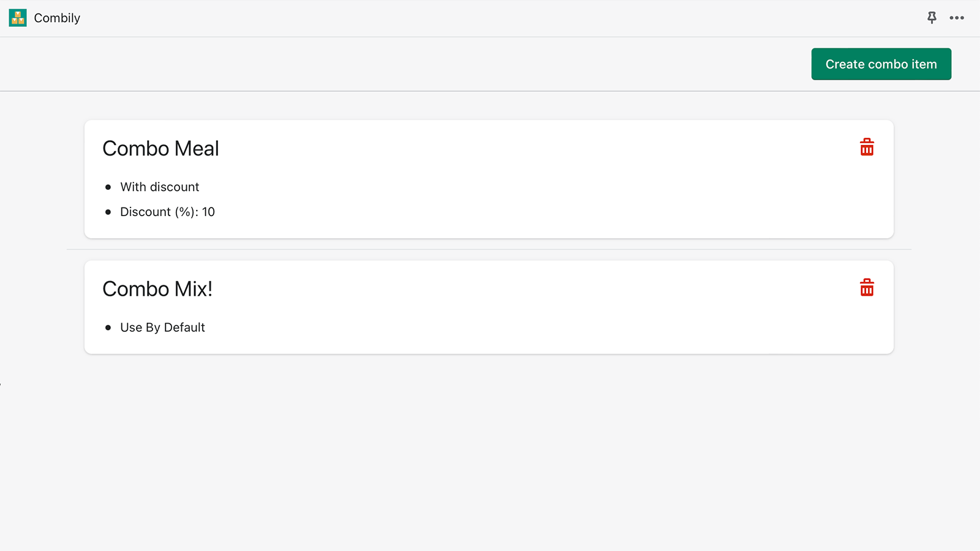The image size is (980, 551).
Task: Select the "With discount" list entry
Action: point(159,187)
